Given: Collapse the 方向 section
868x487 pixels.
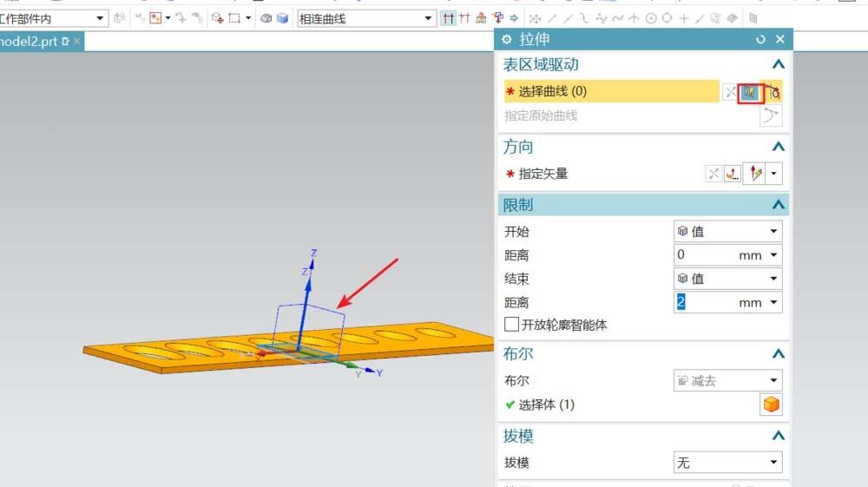Looking at the screenshot, I should 779,147.
